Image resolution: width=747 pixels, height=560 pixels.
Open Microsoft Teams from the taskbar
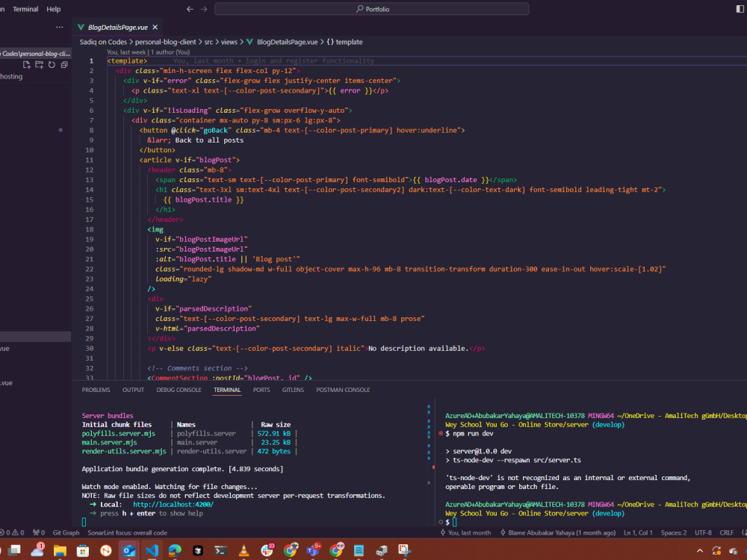(x=314, y=550)
